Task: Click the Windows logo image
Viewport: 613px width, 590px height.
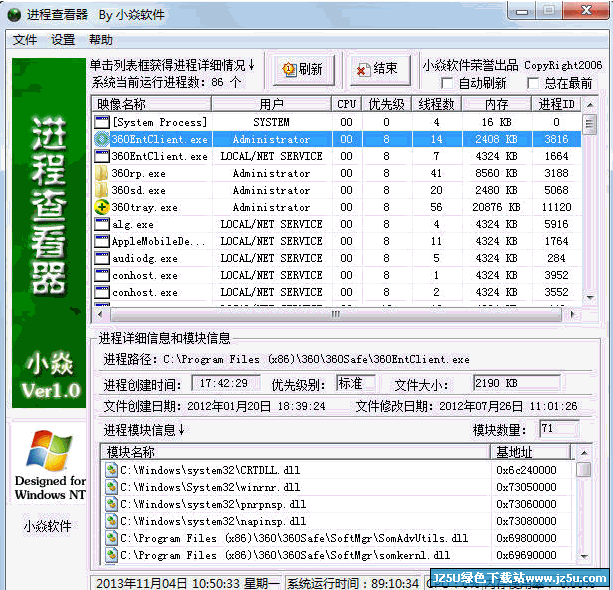Action: [x=49, y=450]
